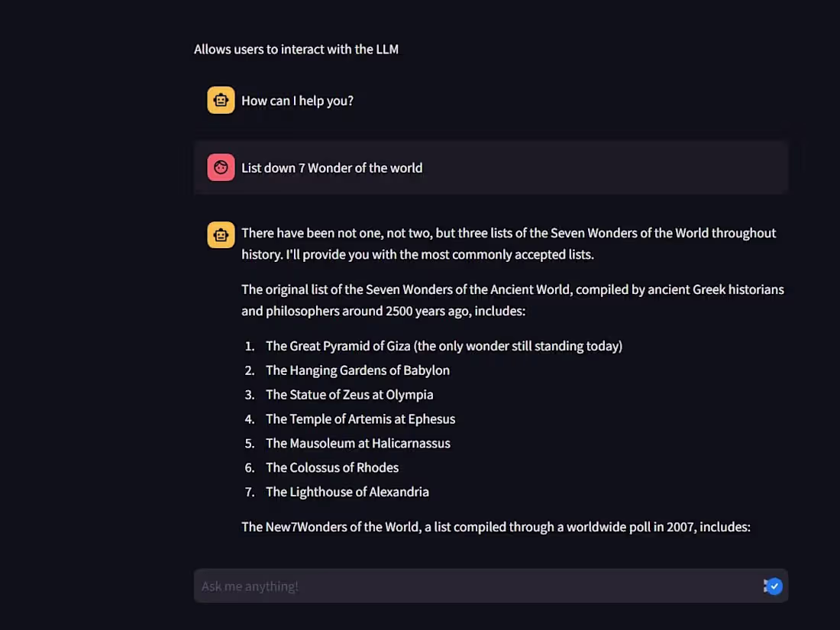Focus the 'Ask me anything!' chat input
840x630 pixels.
(x=473, y=586)
